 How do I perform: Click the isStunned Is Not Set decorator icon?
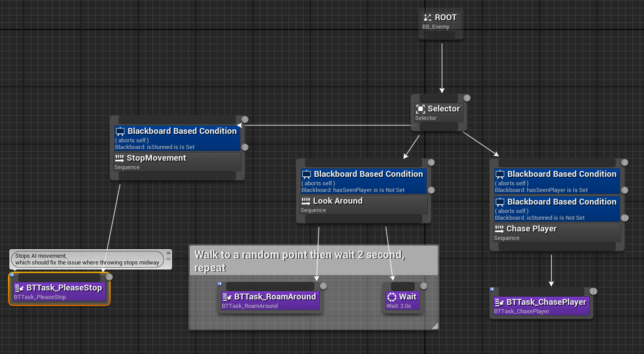pyautogui.click(x=500, y=202)
